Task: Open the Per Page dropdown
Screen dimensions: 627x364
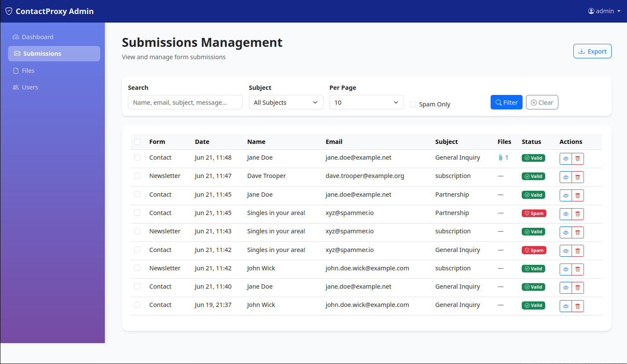Action: coord(366,102)
